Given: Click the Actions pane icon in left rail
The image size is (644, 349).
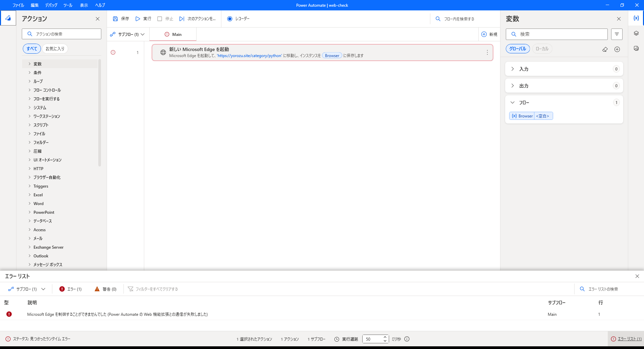Looking at the screenshot, I should 8,18.
